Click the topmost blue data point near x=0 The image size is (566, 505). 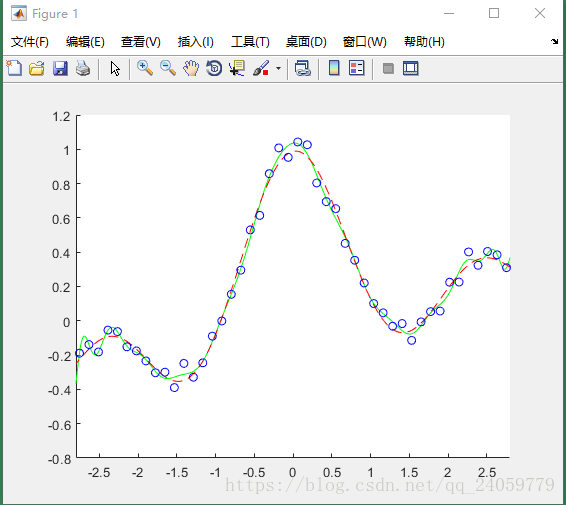(297, 142)
